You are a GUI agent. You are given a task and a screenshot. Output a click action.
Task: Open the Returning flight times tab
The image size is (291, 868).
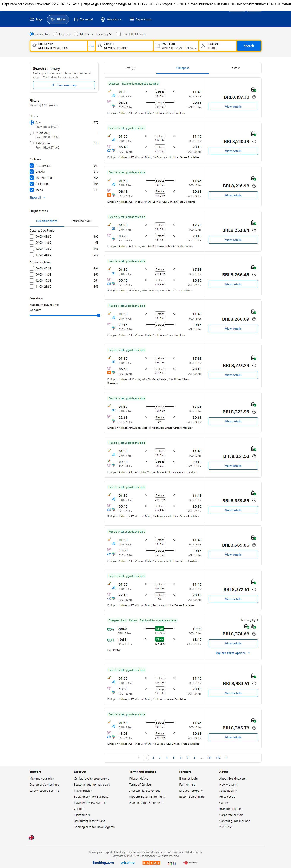pyautogui.click(x=81, y=221)
